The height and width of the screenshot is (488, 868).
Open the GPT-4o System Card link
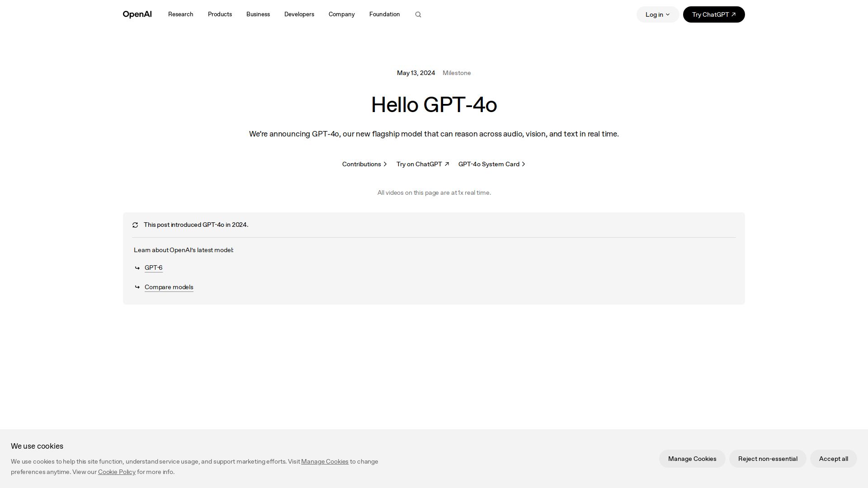(x=492, y=164)
